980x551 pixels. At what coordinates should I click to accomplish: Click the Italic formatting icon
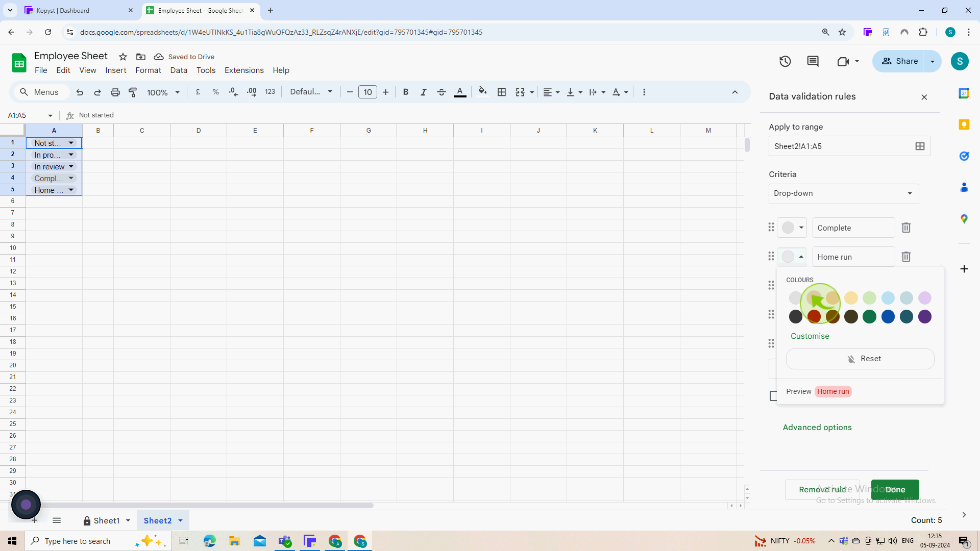[423, 92]
